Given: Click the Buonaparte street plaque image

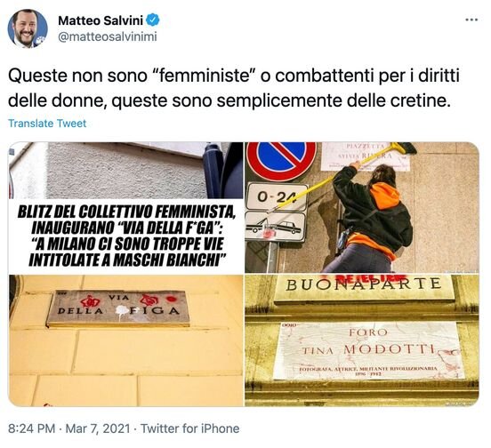Looking at the screenshot, I should click(364, 289).
